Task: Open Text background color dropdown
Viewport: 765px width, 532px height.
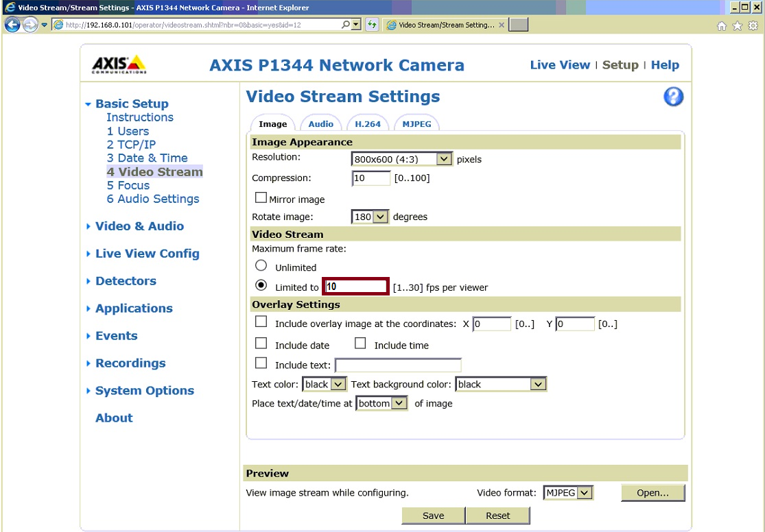Action: point(538,385)
